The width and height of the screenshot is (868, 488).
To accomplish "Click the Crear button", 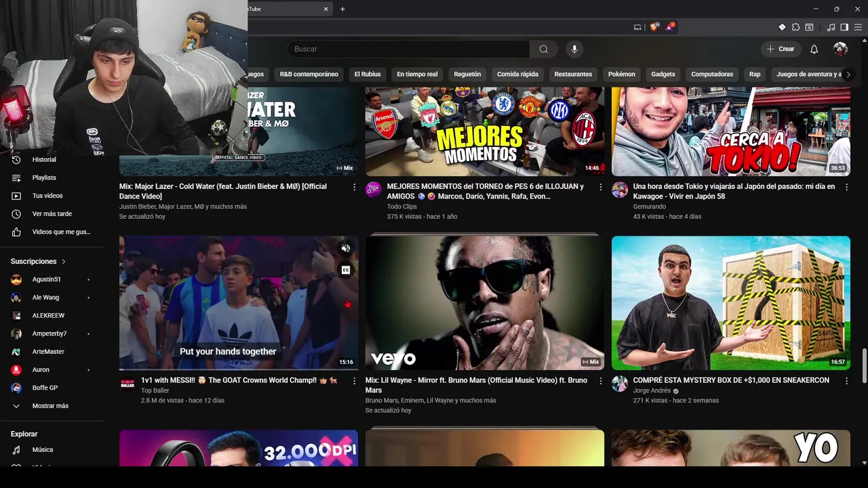I will point(781,49).
